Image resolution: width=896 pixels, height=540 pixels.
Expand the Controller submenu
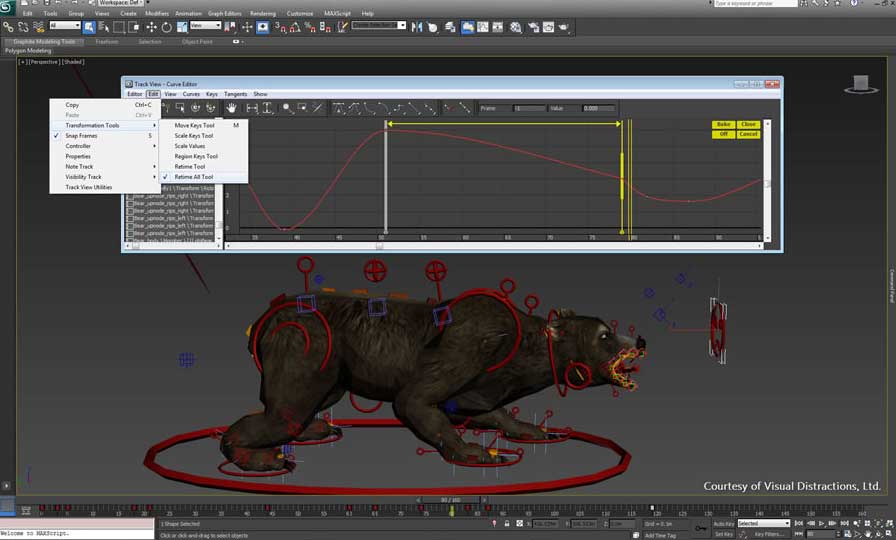click(x=103, y=146)
